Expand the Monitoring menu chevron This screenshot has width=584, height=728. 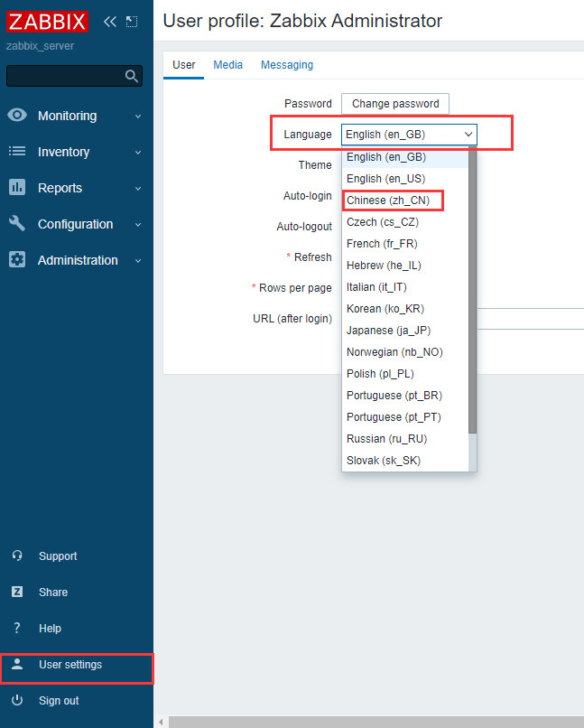click(138, 117)
